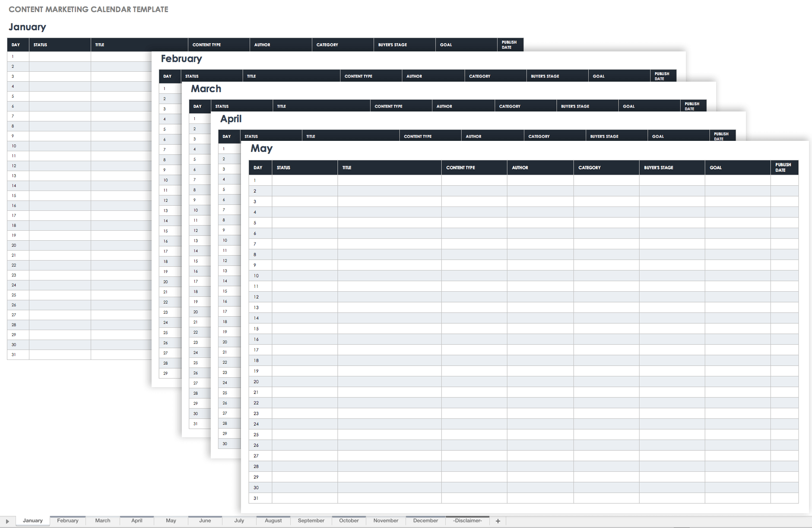
Task: Select the January heading text
Action: (27, 27)
